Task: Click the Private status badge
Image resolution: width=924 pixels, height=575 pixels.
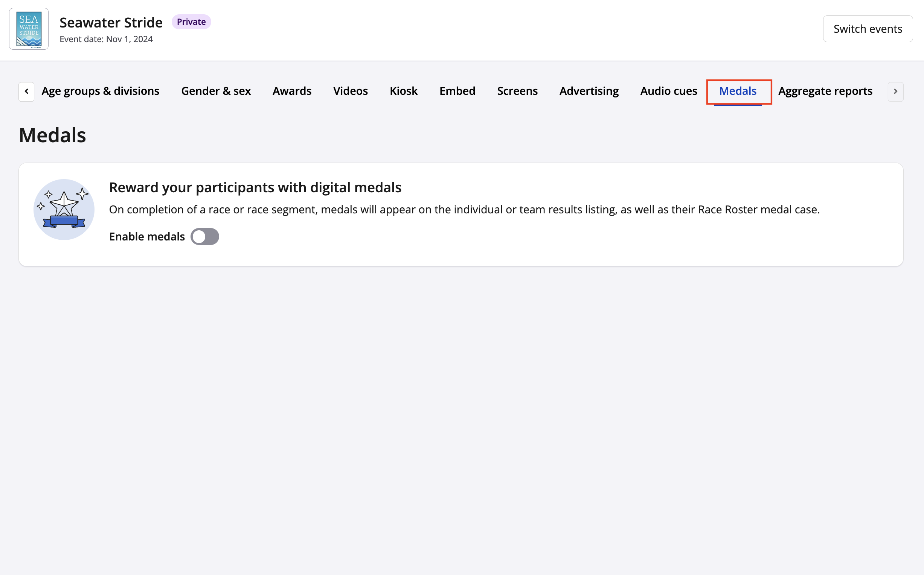Action: click(x=191, y=22)
